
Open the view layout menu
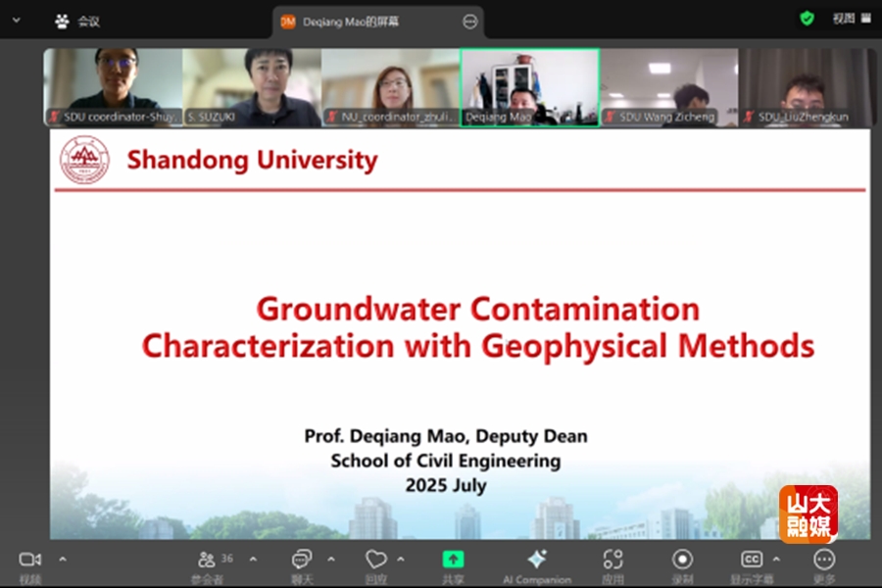852,19
